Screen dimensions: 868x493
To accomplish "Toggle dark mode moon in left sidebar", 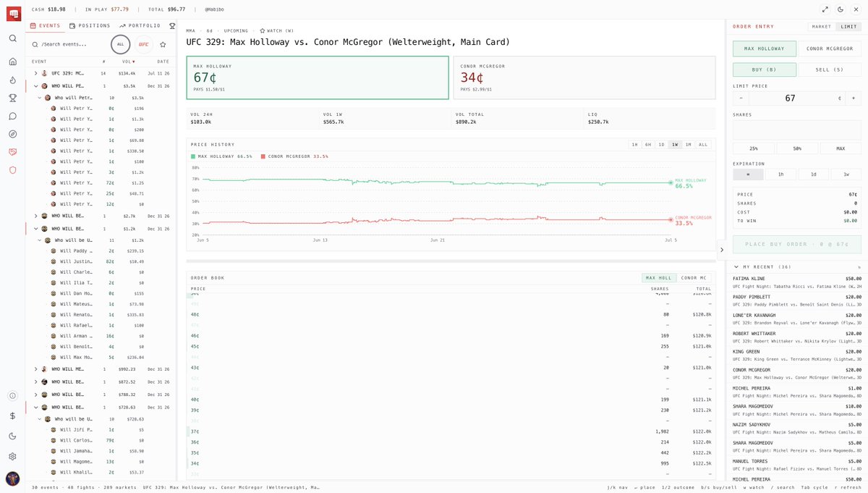I will pyautogui.click(x=12, y=437).
